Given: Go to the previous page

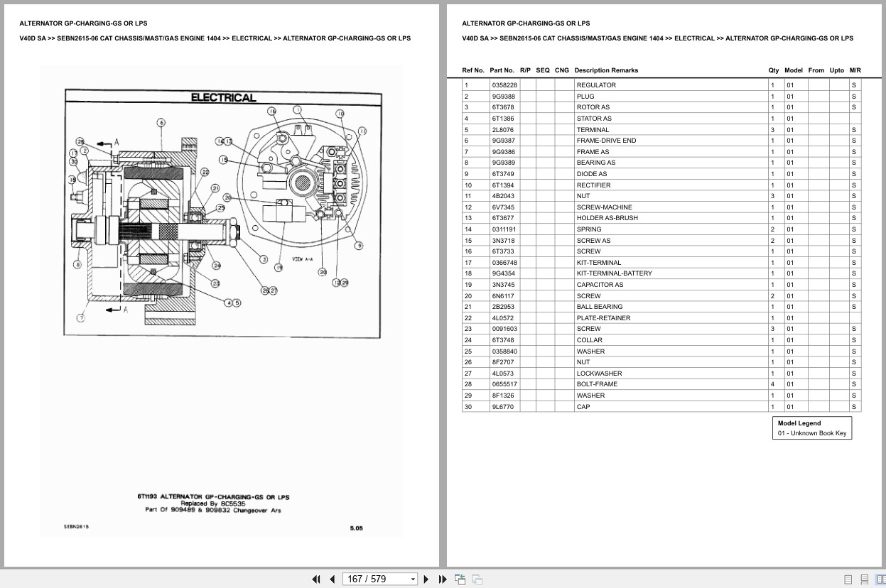Looking at the screenshot, I should click(x=333, y=579).
